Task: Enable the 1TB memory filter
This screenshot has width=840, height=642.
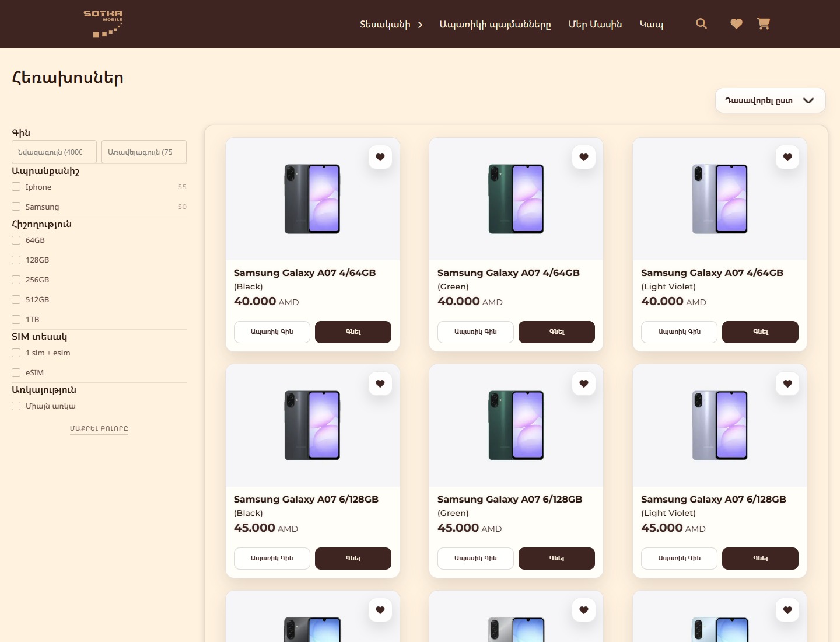Action: [x=16, y=319]
